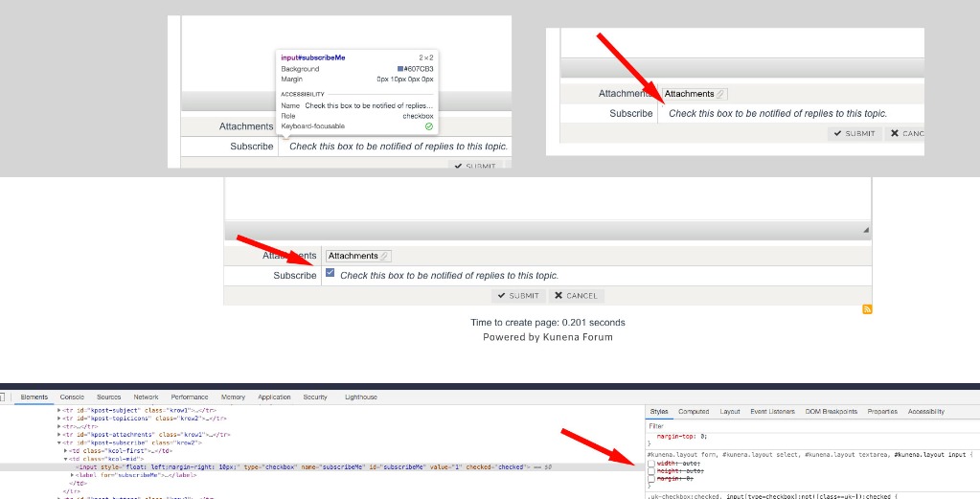Toggle the height: auto CSS property checkbox
Image resolution: width=980 pixels, height=499 pixels.
click(651, 470)
